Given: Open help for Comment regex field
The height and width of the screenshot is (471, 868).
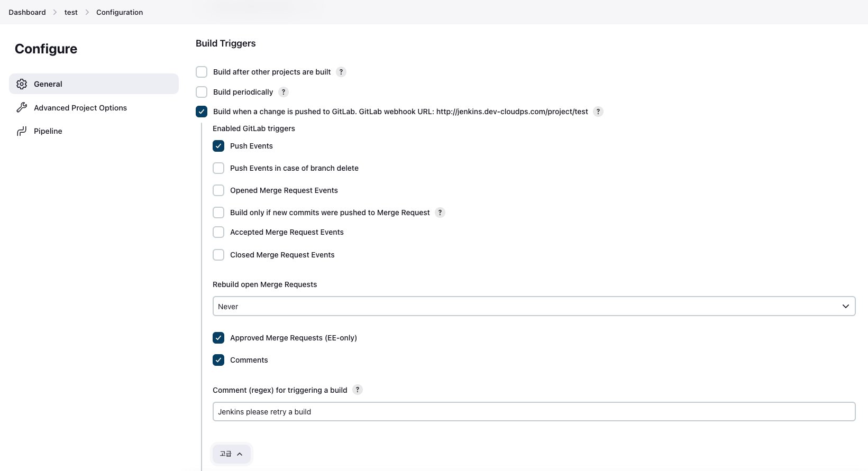Looking at the screenshot, I should 358,390.
